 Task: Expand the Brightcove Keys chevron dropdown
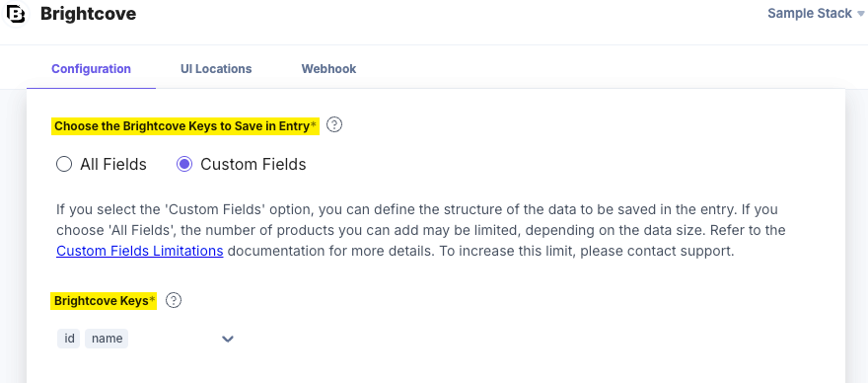228,339
